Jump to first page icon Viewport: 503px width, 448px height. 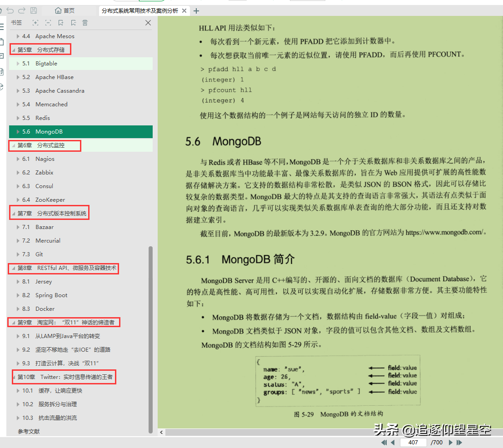coord(384,443)
